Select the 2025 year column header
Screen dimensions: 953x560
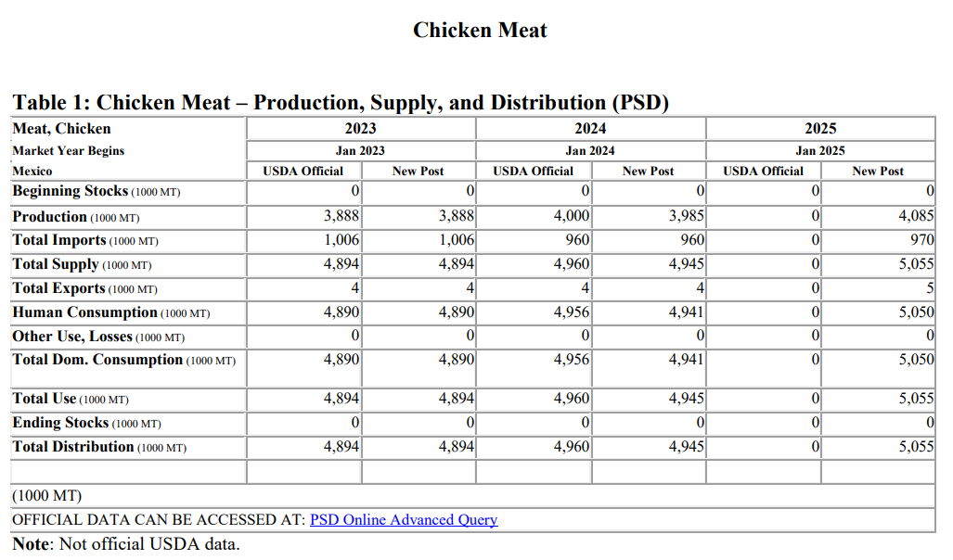coord(820,129)
